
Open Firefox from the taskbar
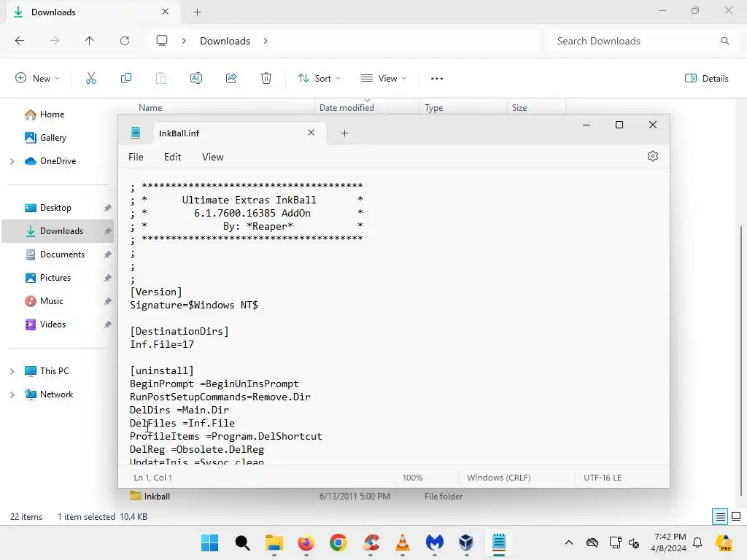pyautogui.click(x=306, y=542)
